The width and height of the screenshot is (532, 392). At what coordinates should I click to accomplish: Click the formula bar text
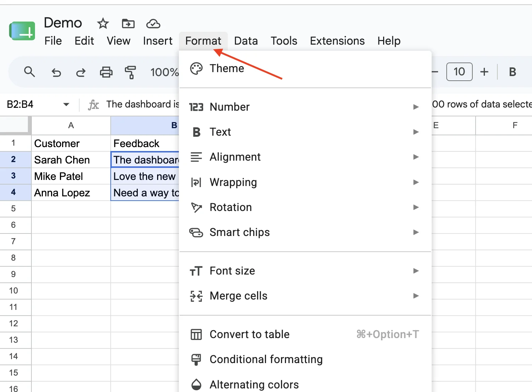coord(143,104)
